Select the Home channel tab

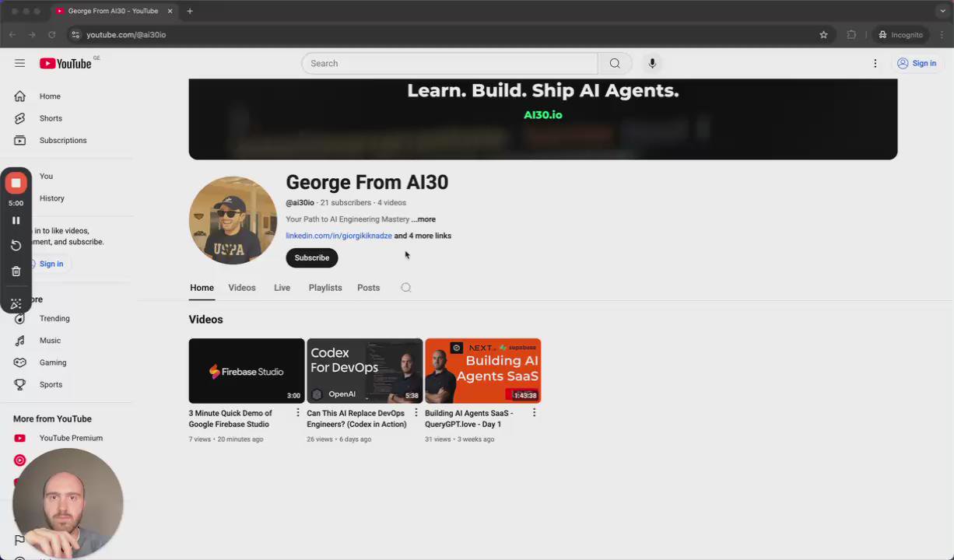pos(202,288)
